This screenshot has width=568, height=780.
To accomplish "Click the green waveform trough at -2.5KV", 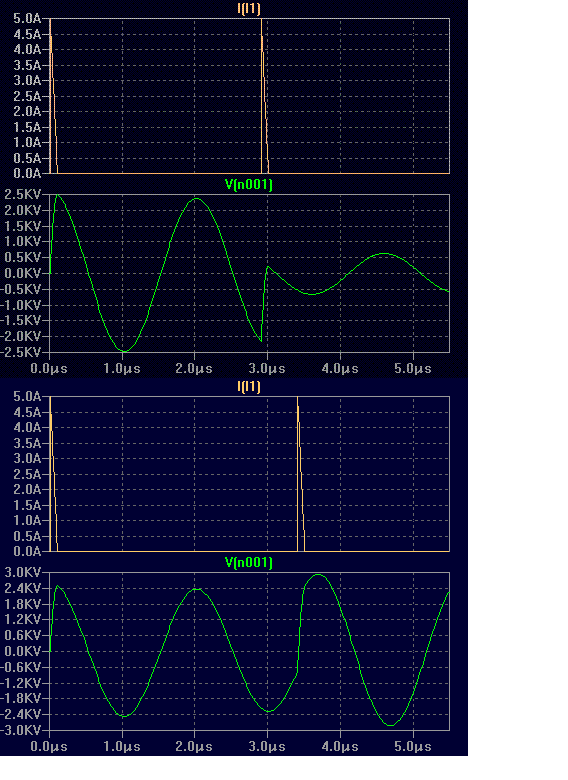I will coord(124,351).
